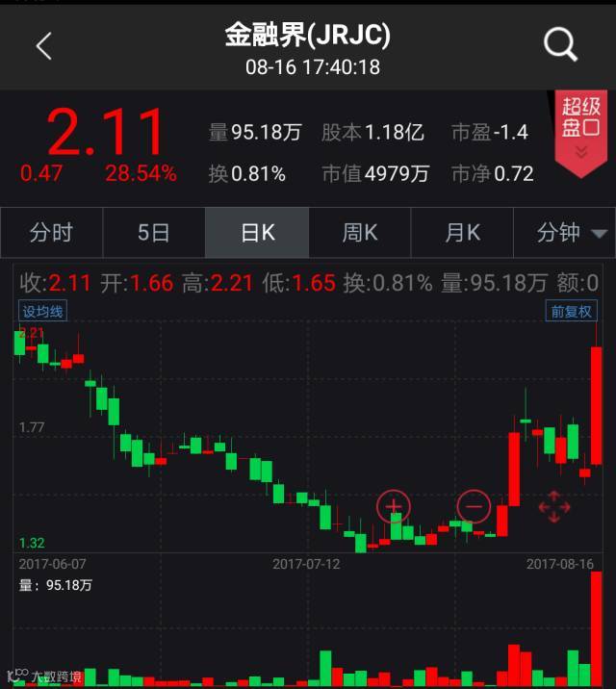Viewport: 616px width, 689px height.
Task: Tap market cap 市值4979万
Action: 375,174
